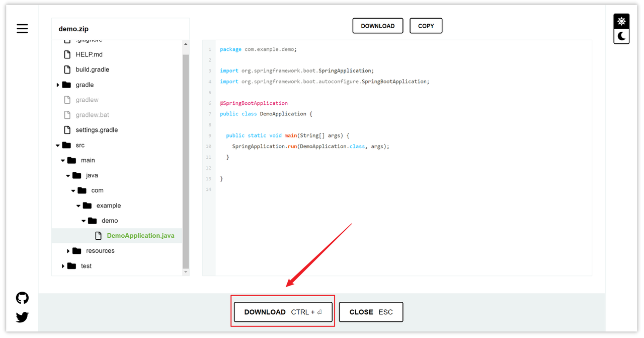Click the test folder label
Screen dimensions: 644x338
(86, 266)
